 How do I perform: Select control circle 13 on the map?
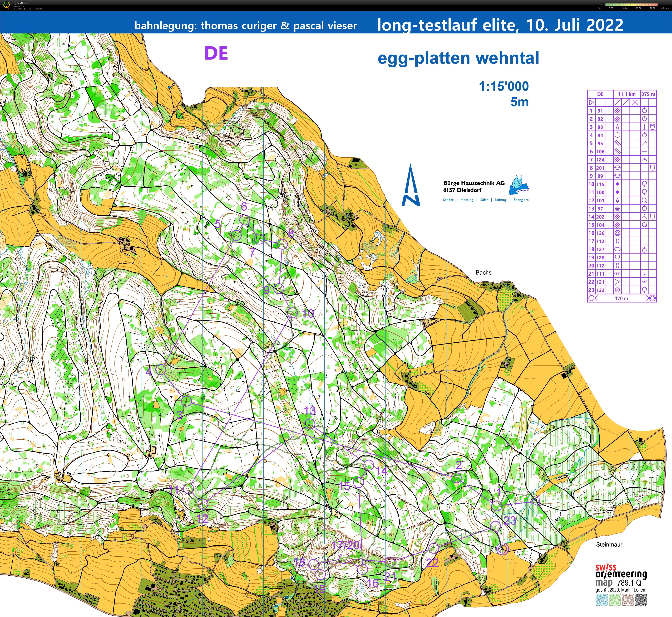coord(310,424)
